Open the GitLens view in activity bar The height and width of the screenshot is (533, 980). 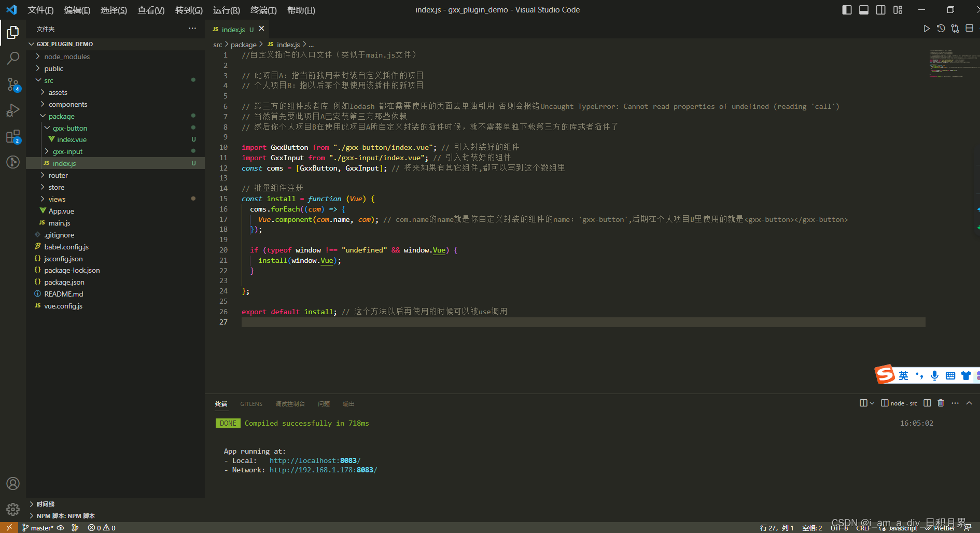tap(13, 162)
